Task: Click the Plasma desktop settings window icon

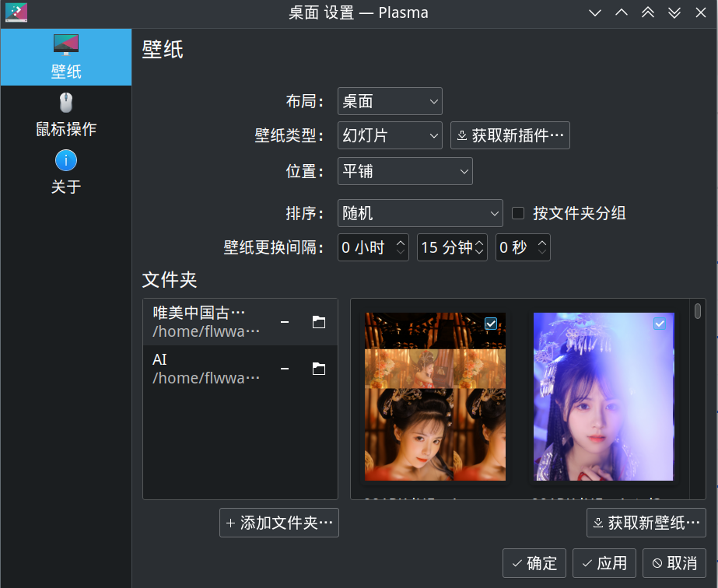Action: pos(16,12)
